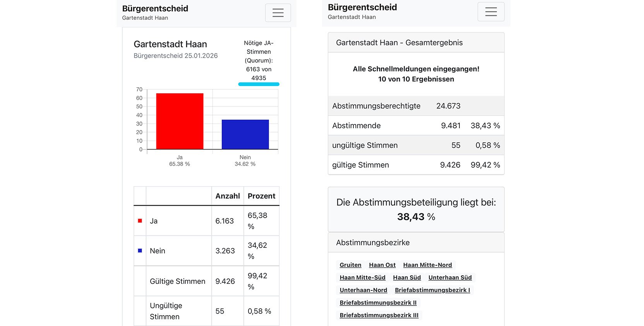Click the blue Nein bar in the chart
Screen dimensions: 644x326
tap(245, 134)
